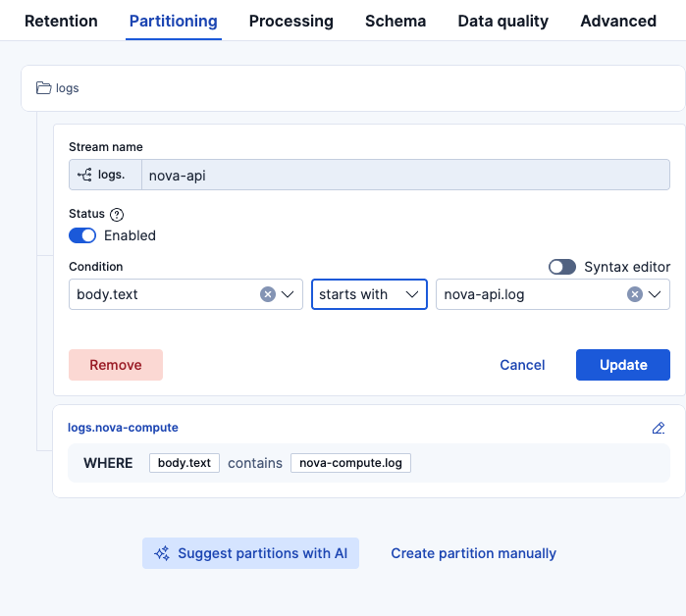
Task: Disable the Enabled status toggle
Action: click(x=82, y=235)
